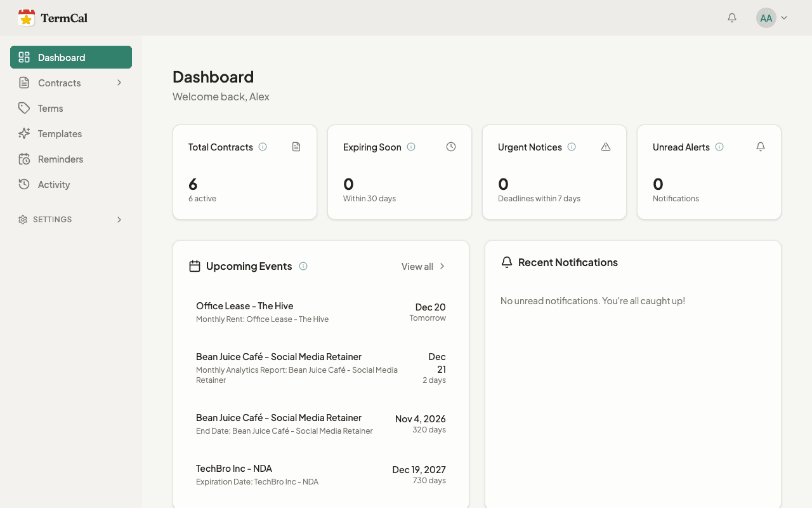
Task: Click the document icon on Total Contracts card
Action: [296, 147]
